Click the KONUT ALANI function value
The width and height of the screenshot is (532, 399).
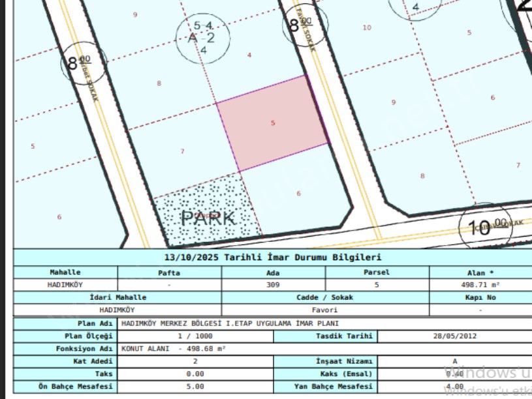[x=174, y=349]
